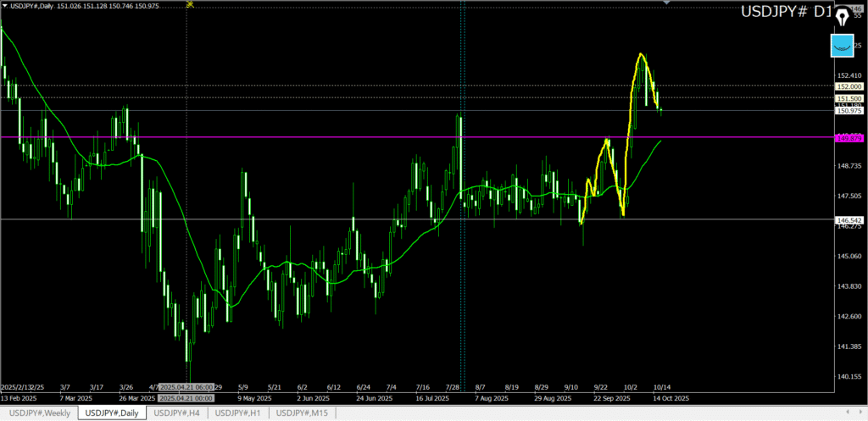Open the USDJPY#,H4 chart tab
The width and height of the screenshot is (868, 421).
click(177, 413)
